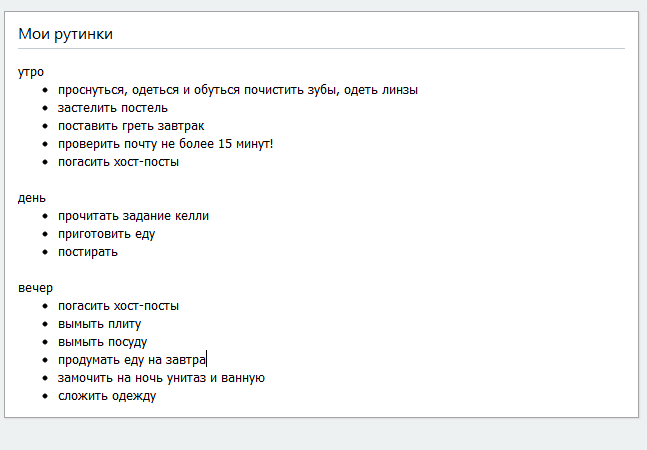Screen dimensions: 647x450
Task: Select the 'сложить одежду' item
Action: coord(106,396)
